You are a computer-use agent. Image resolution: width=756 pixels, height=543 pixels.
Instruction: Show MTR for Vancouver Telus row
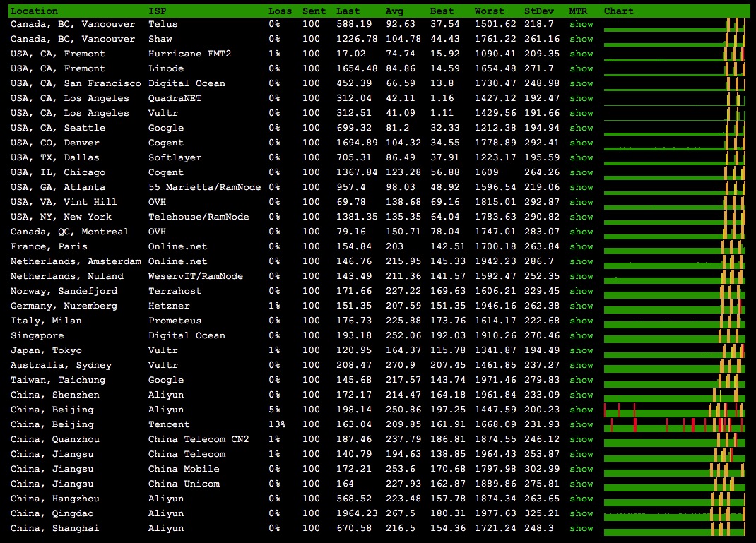point(581,24)
